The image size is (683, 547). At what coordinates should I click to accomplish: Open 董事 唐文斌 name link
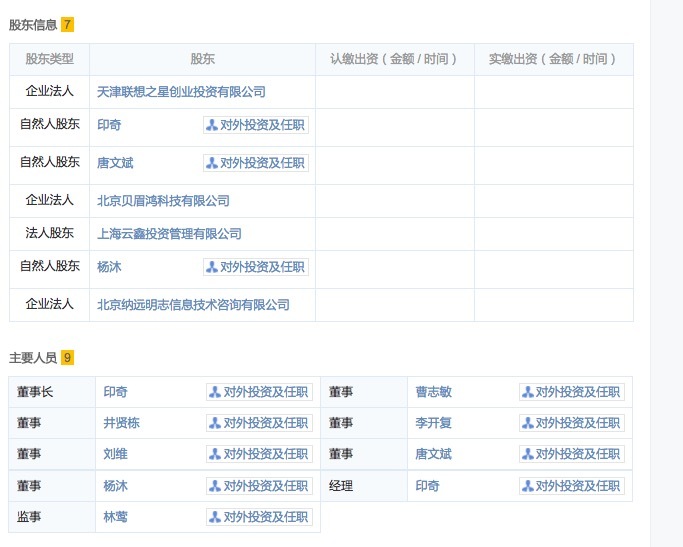pyautogui.click(x=433, y=454)
